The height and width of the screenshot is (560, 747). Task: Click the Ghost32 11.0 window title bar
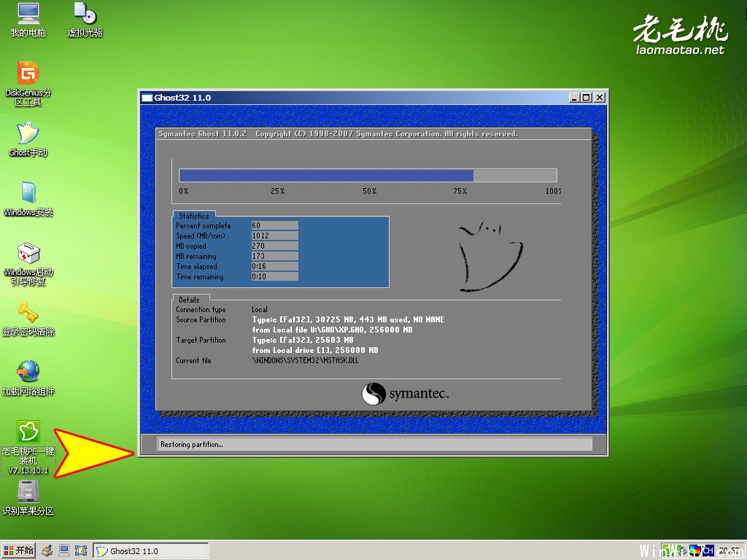tap(350, 97)
